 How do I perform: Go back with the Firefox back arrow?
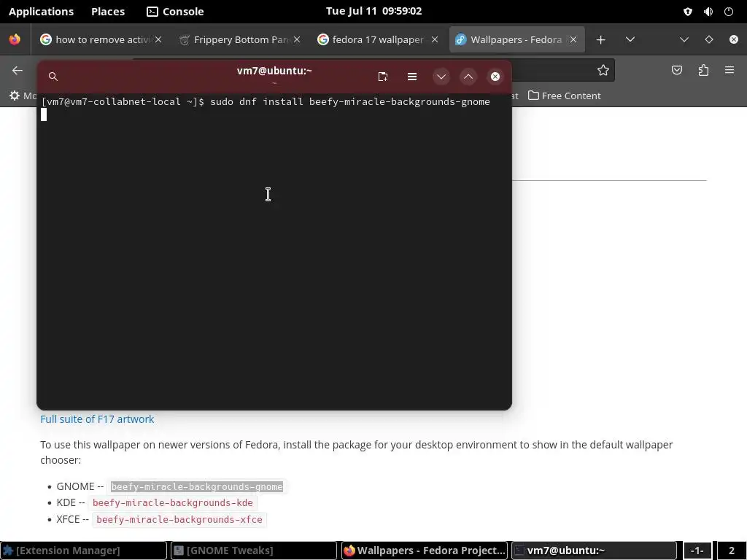click(18, 71)
